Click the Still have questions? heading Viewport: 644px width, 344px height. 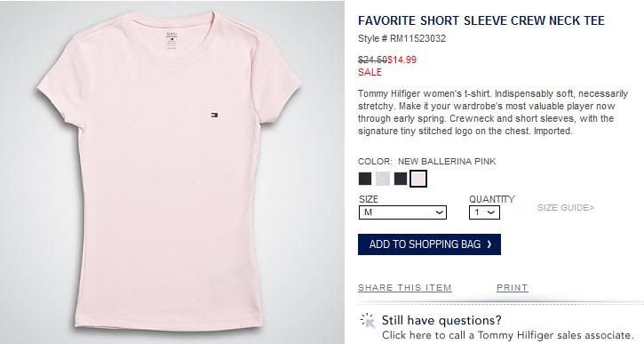click(x=441, y=320)
